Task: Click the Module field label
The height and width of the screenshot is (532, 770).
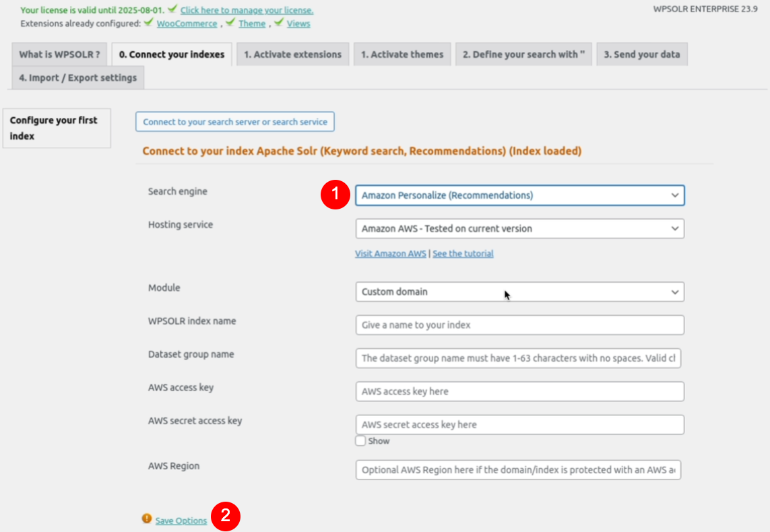Action: click(164, 288)
